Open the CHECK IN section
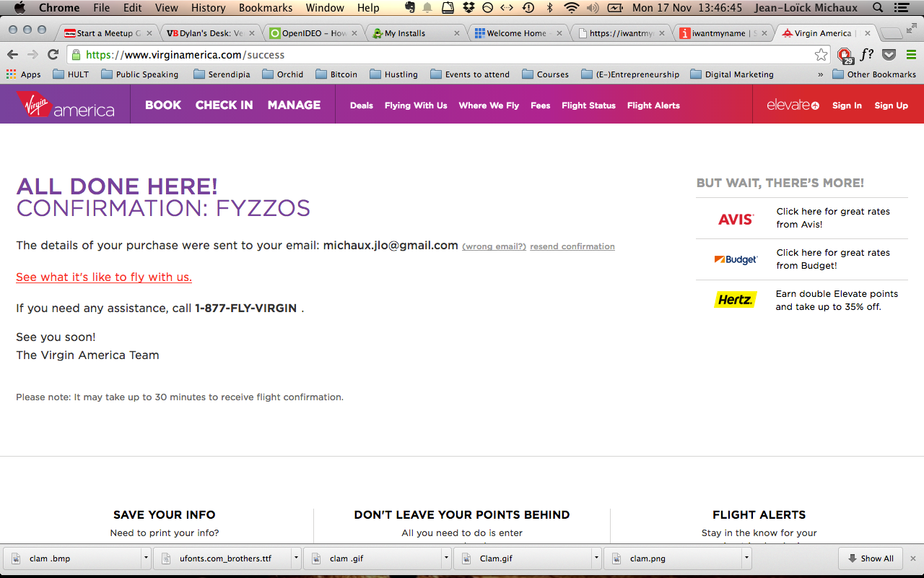This screenshot has height=578, width=924. tap(225, 105)
